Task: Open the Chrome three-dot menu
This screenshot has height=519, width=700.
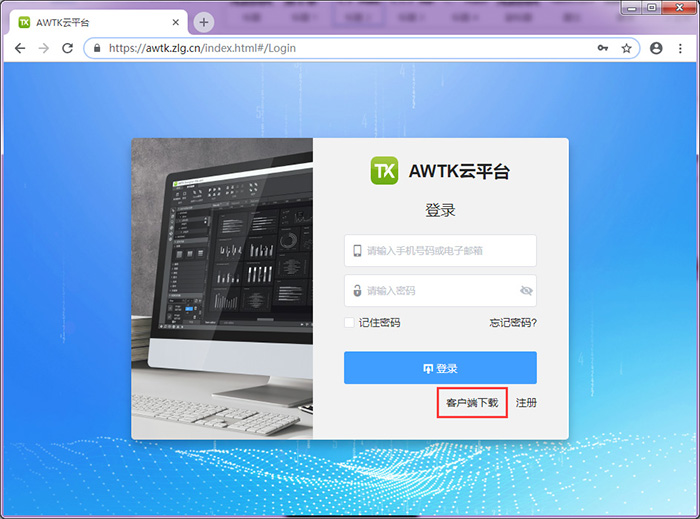Action: (x=681, y=48)
